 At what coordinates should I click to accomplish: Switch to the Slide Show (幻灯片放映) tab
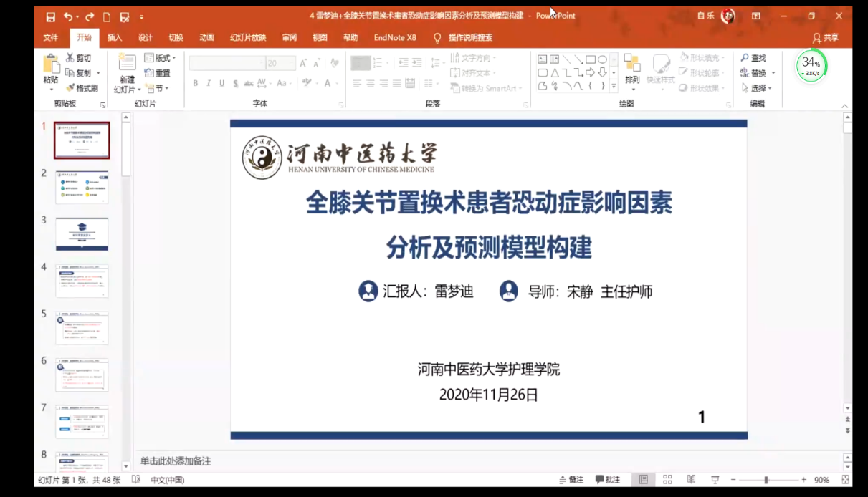(248, 38)
